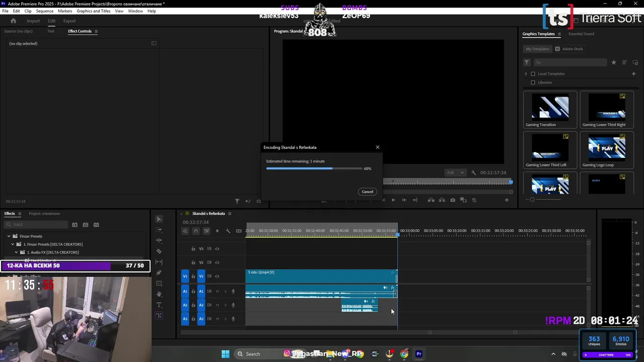The height and width of the screenshot is (362, 644).
Task: Solo audio track A2
Action: 225,305
